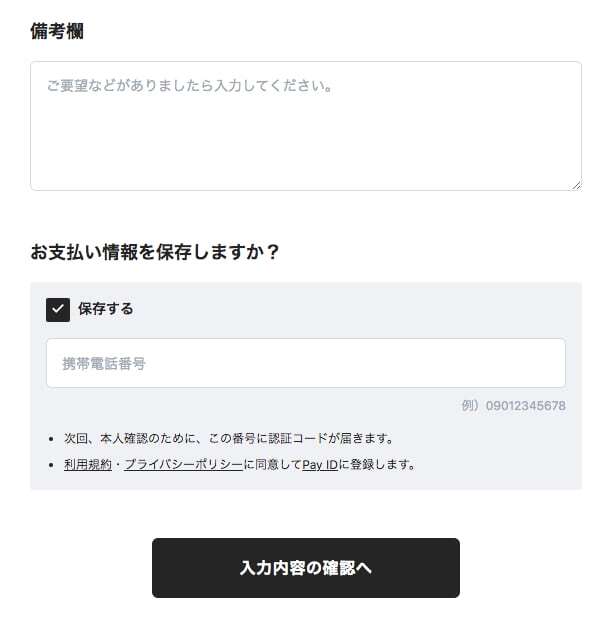Click the 保存する label text
The image size is (611, 624).
click(105, 309)
